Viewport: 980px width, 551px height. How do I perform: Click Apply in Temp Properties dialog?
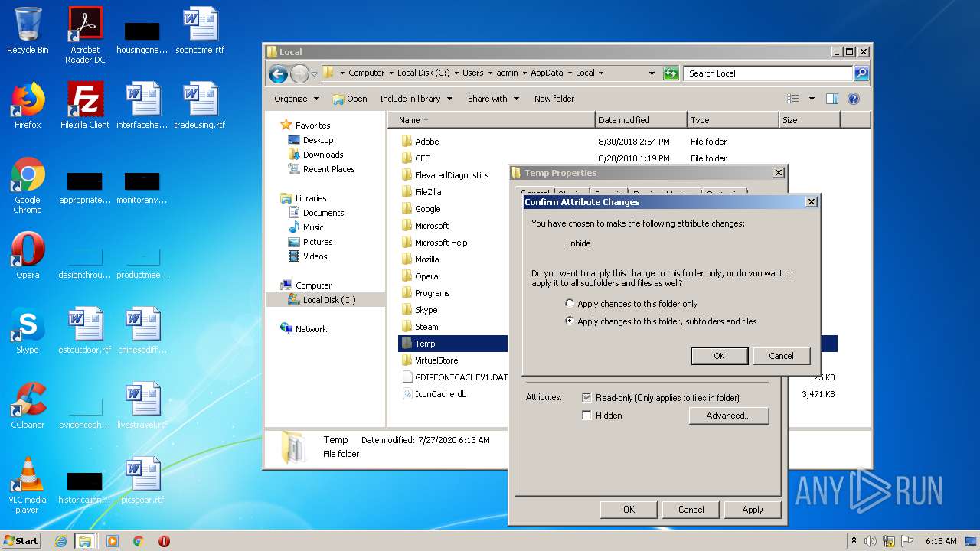pyautogui.click(x=753, y=510)
